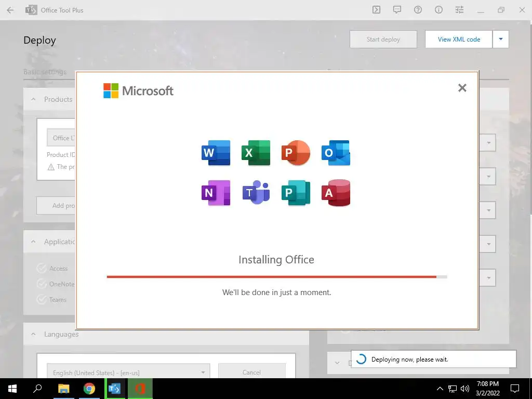Click the Office Tool Plus app logo

[31, 10]
